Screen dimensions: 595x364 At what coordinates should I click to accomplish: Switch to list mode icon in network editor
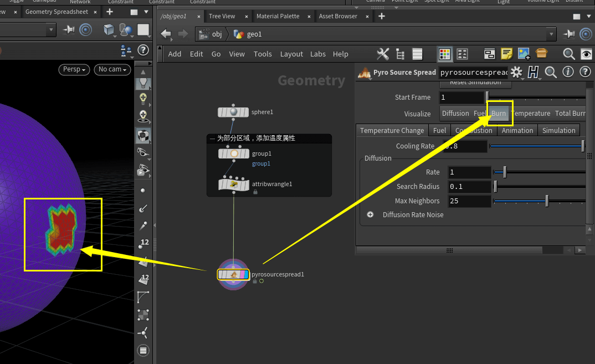point(417,54)
